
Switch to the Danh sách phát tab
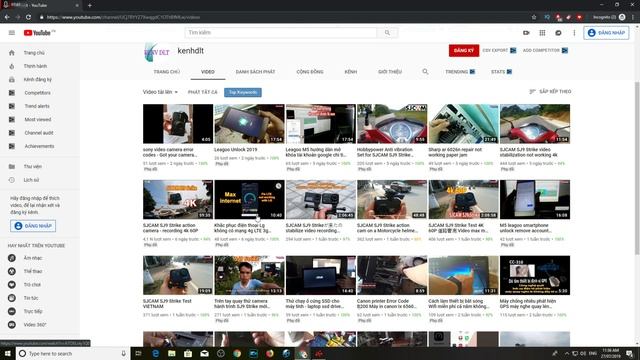[255, 72]
